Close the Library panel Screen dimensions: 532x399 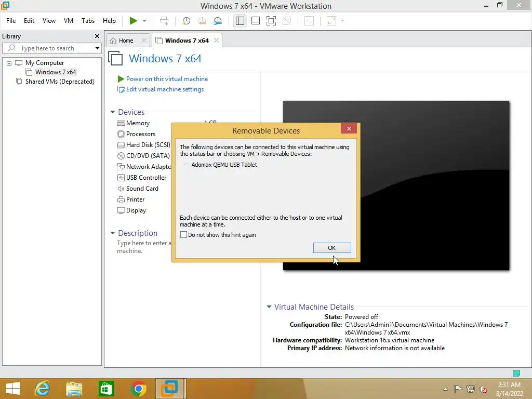point(97,36)
